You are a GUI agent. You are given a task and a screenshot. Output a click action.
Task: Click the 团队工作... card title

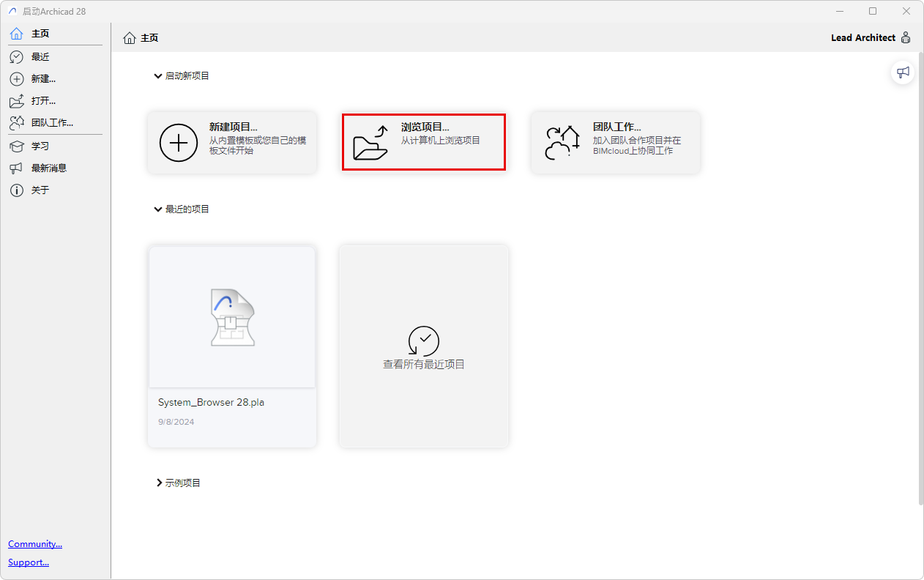(x=616, y=127)
